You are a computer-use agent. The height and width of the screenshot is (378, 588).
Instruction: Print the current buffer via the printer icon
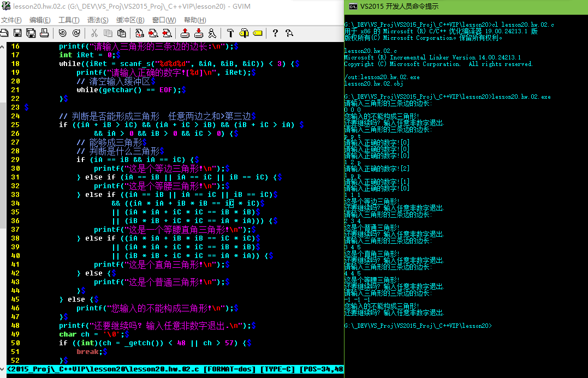[44, 33]
